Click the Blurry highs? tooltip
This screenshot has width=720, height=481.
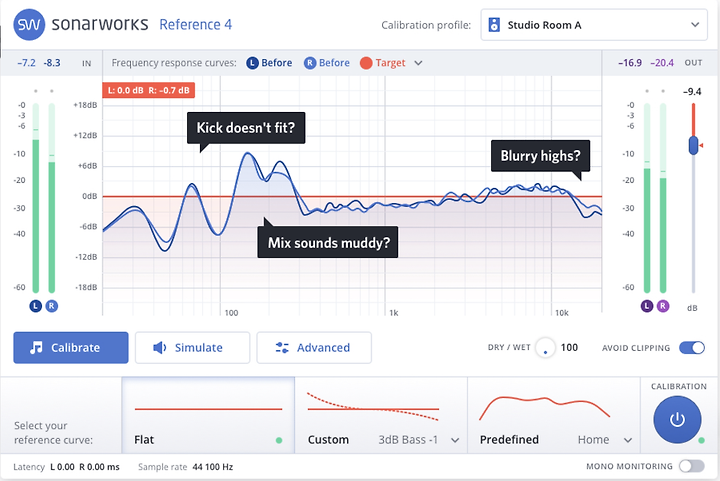(540, 156)
